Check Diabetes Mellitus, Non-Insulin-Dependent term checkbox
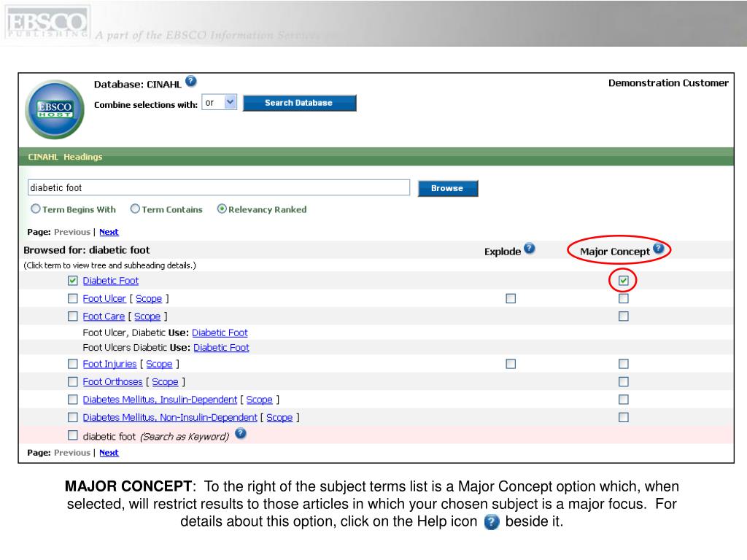 pos(72,418)
